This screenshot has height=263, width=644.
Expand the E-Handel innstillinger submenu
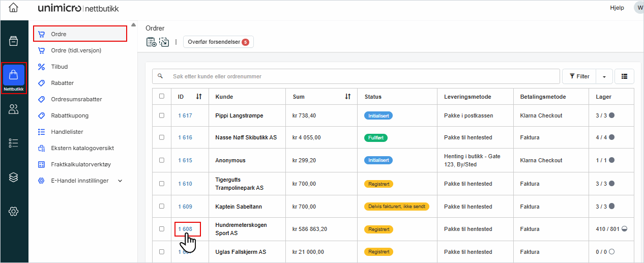[x=120, y=181]
